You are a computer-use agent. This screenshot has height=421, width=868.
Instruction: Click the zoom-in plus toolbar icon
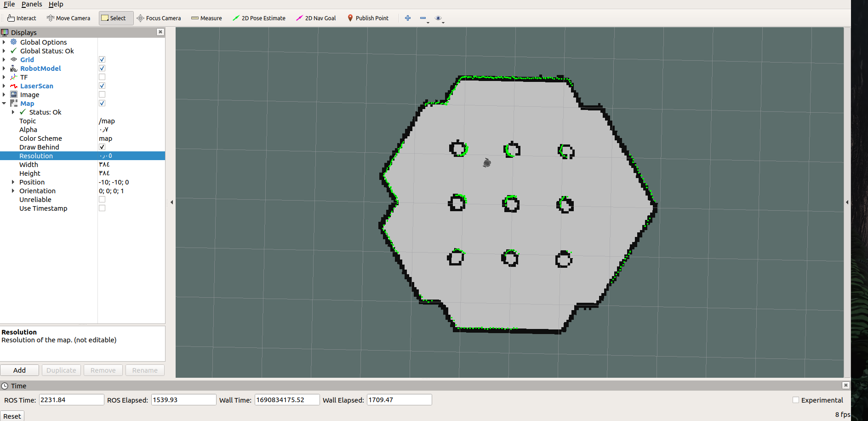point(407,18)
